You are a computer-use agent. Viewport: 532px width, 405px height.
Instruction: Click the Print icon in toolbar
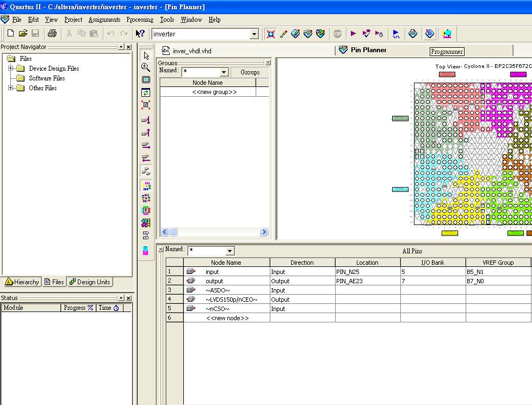pos(52,34)
